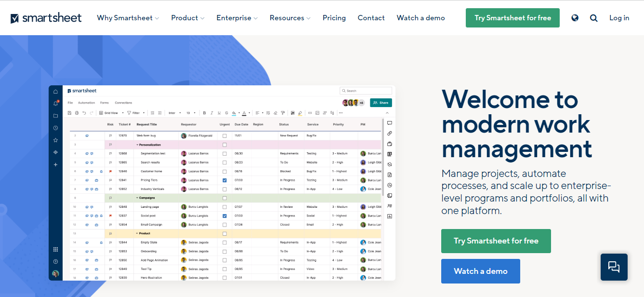Check Urgent box for Search results row
Viewport: 644px width, 297px height.
[x=224, y=162]
